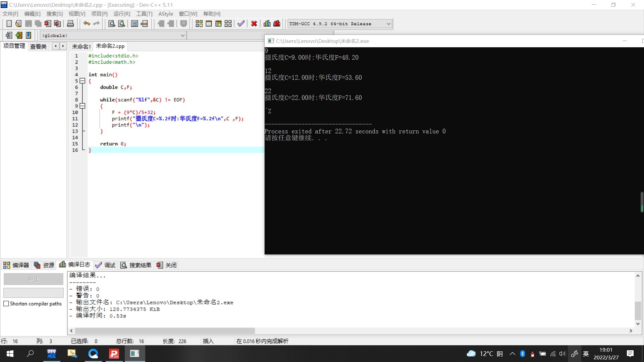The height and width of the screenshot is (362, 644).
Task: Collapse the while loop fold marker at line 9
Action: click(x=83, y=106)
